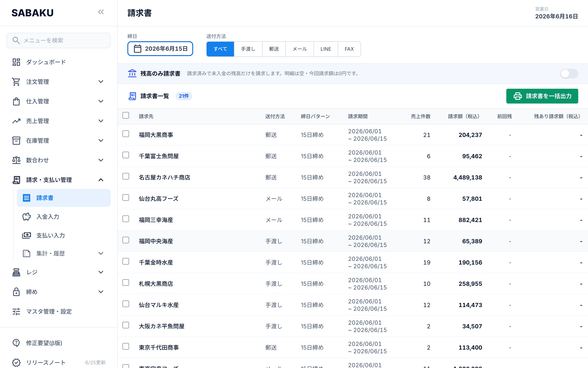Image resolution: width=588 pixels, height=368 pixels.
Task: Click the 請求書を一括出力 button
Action: pyautogui.click(x=542, y=96)
